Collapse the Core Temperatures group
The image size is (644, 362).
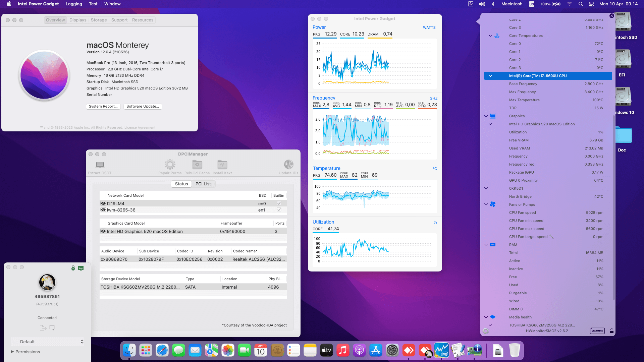point(490,36)
